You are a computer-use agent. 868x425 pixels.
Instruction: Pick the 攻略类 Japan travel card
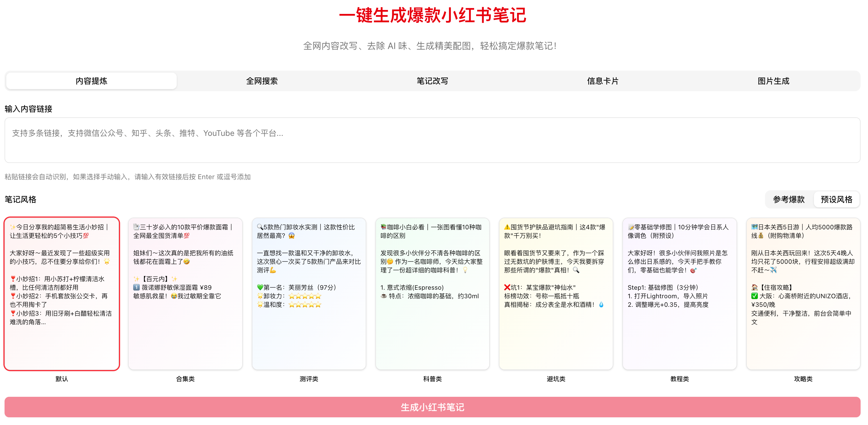tap(803, 293)
